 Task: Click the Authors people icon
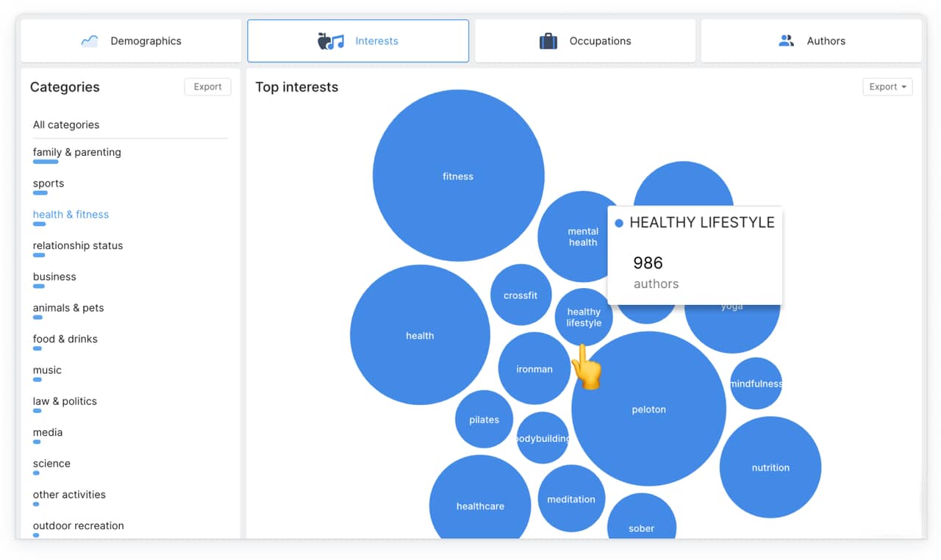786,41
